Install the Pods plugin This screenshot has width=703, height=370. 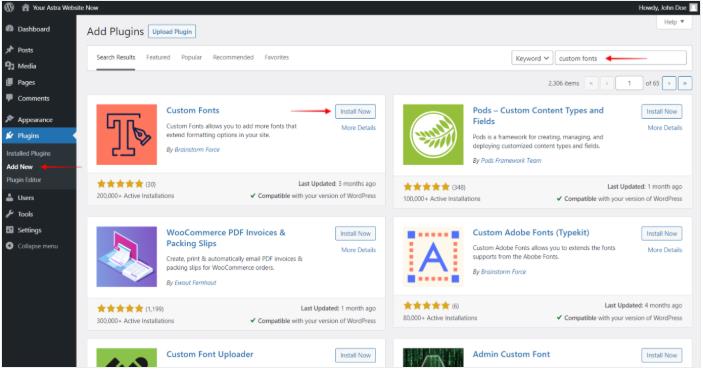[662, 112]
